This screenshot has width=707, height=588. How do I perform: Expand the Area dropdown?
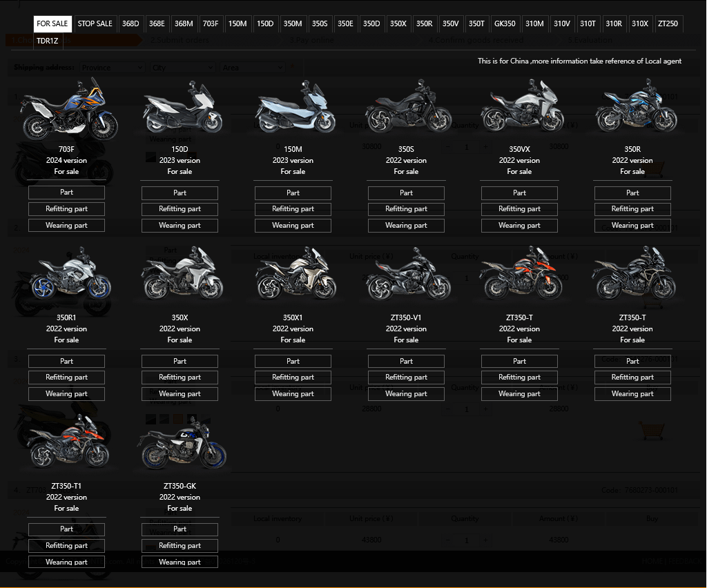[251, 68]
